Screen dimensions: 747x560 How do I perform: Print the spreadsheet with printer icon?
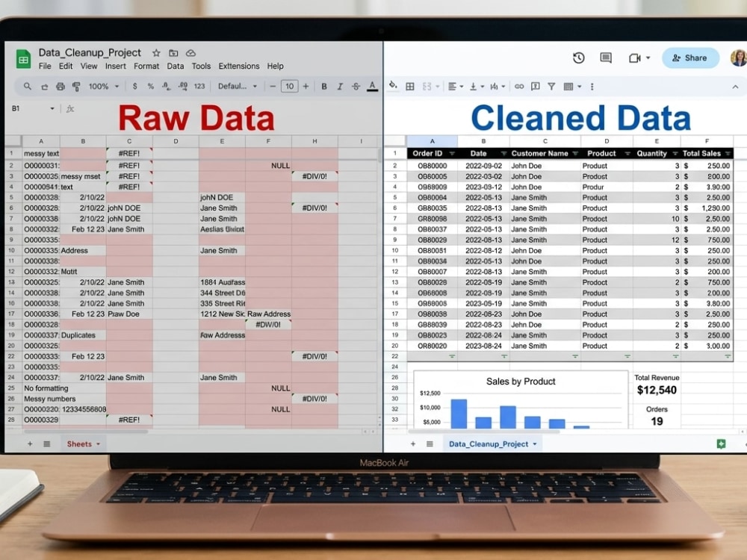click(60, 87)
